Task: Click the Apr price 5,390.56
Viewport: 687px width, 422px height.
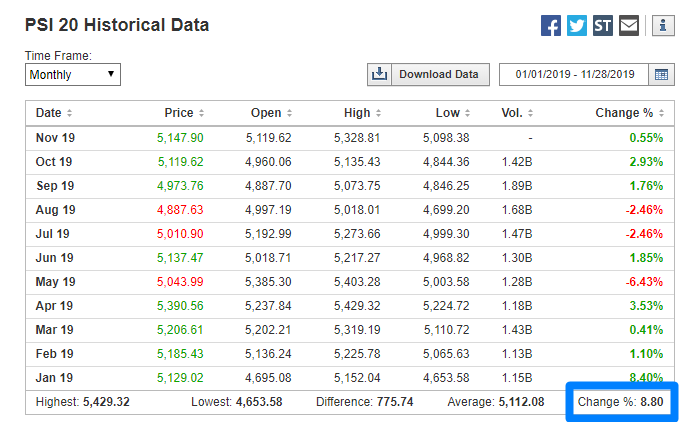Action: click(180, 306)
